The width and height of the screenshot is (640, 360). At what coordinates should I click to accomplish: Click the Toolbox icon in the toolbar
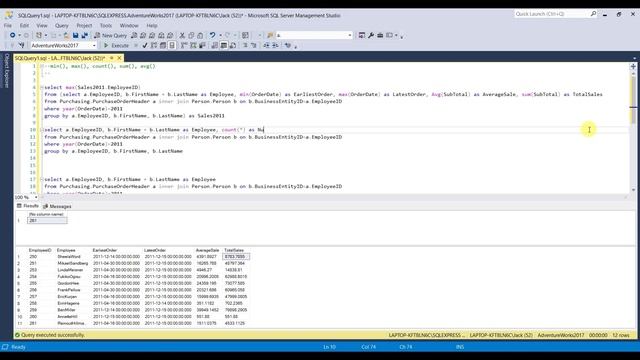[380, 36]
